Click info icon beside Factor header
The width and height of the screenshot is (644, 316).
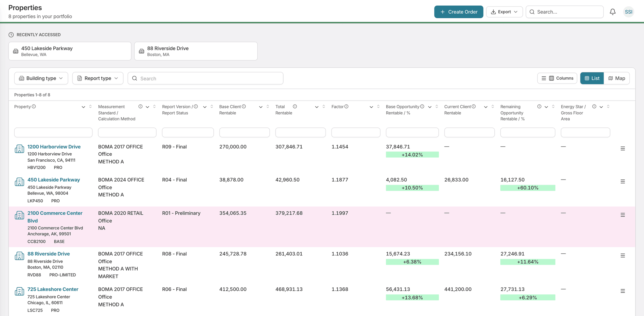point(346,107)
